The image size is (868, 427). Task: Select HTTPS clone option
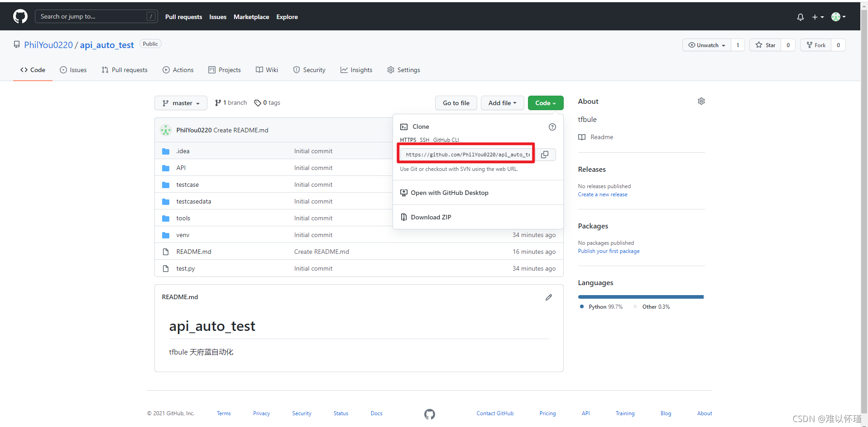[408, 140]
